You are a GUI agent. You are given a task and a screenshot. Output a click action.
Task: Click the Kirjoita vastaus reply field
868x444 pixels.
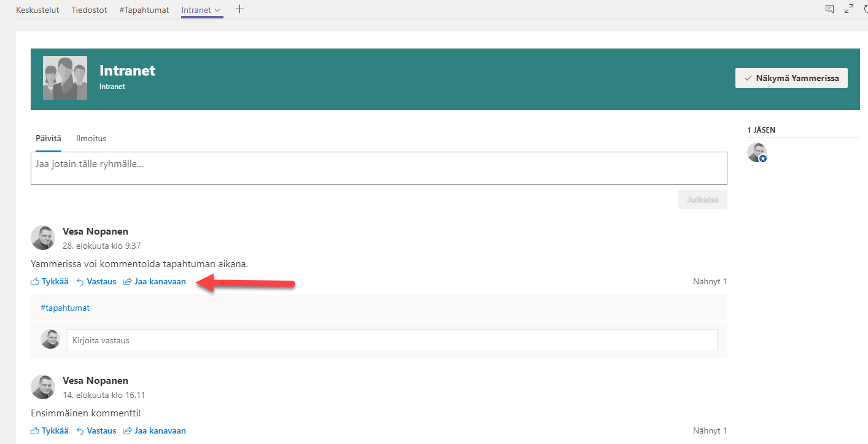click(x=392, y=340)
